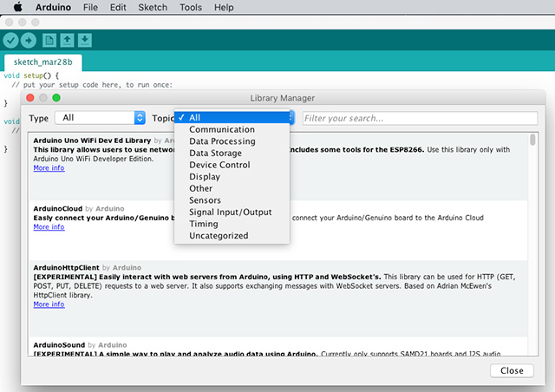Choose Data Processing topic
This screenshot has width=555, height=392.
(232, 141)
